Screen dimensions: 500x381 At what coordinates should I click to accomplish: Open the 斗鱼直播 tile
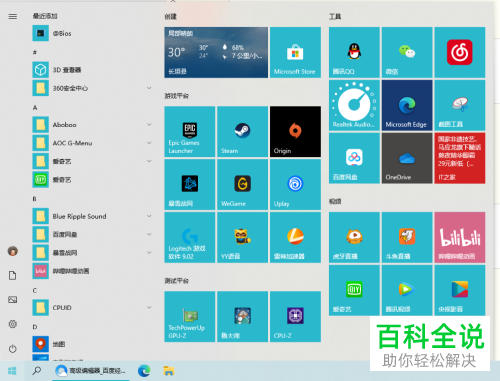click(x=407, y=237)
